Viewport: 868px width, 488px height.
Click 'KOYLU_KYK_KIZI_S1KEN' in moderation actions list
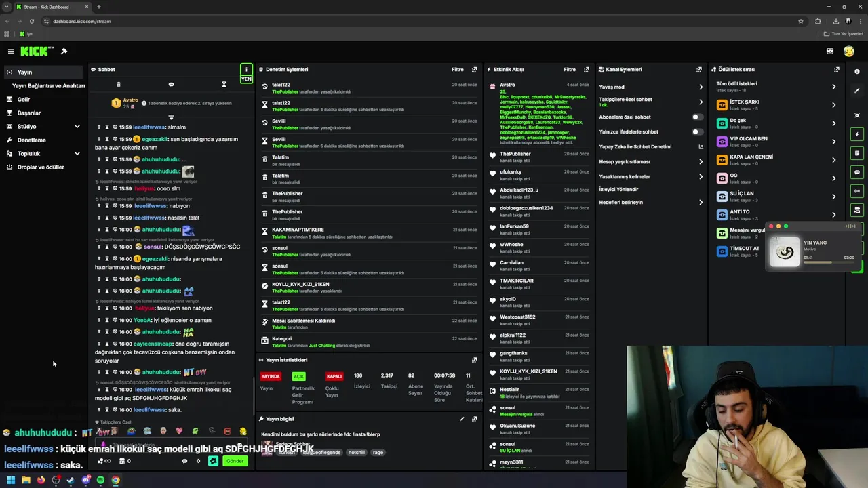[x=300, y=284]
